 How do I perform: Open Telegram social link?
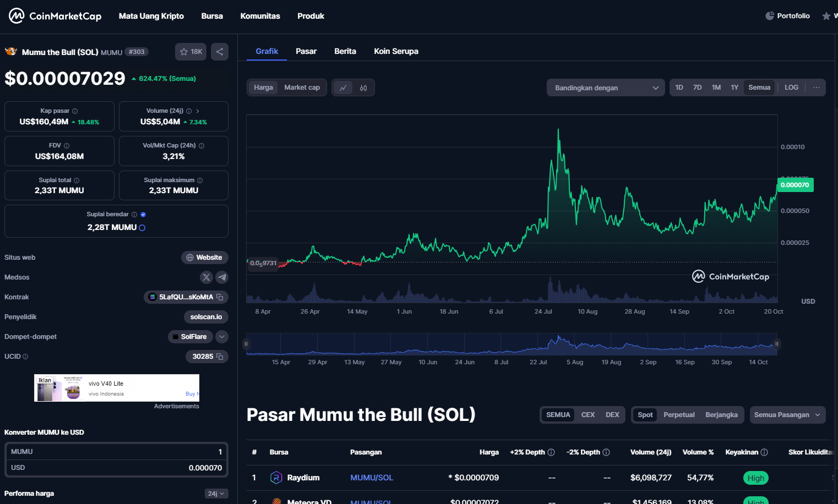[x=222, y=277]
